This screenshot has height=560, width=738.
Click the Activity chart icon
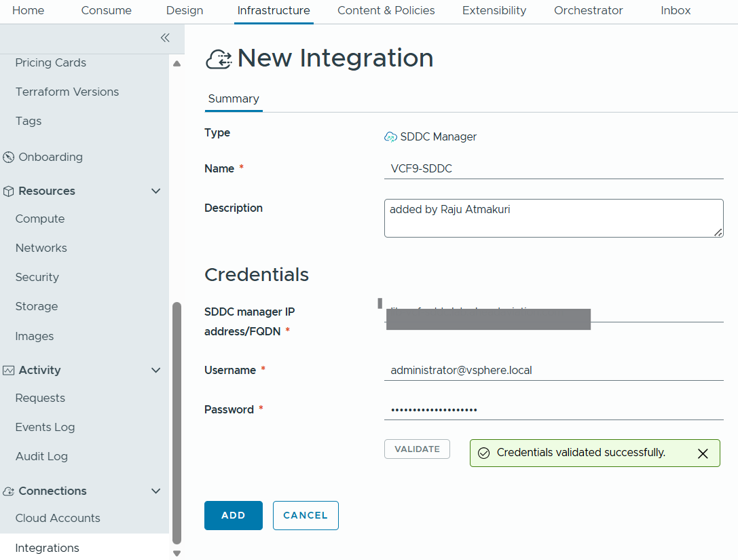9,371
